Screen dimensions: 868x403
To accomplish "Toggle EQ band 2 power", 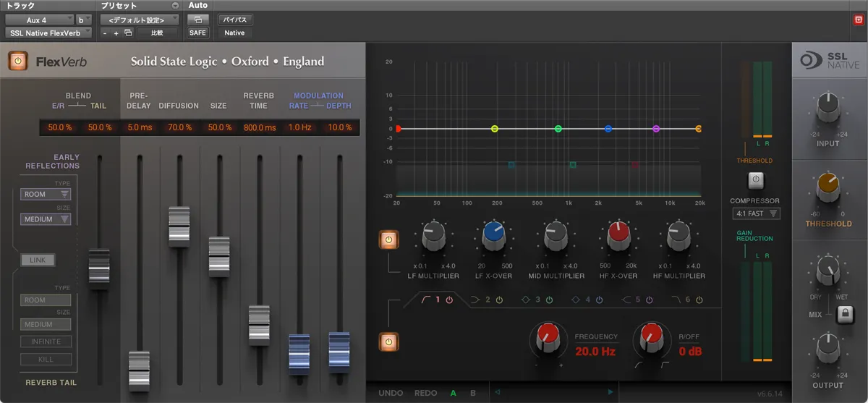I will 498,300.
